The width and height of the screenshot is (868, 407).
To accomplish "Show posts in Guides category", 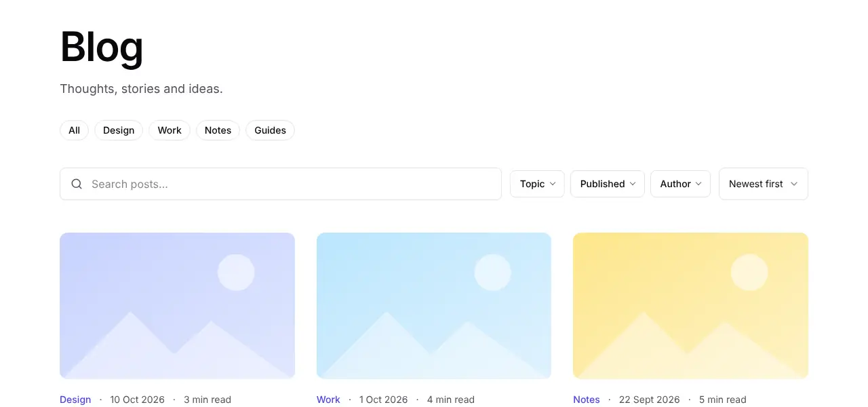I will tap(270, 130).
